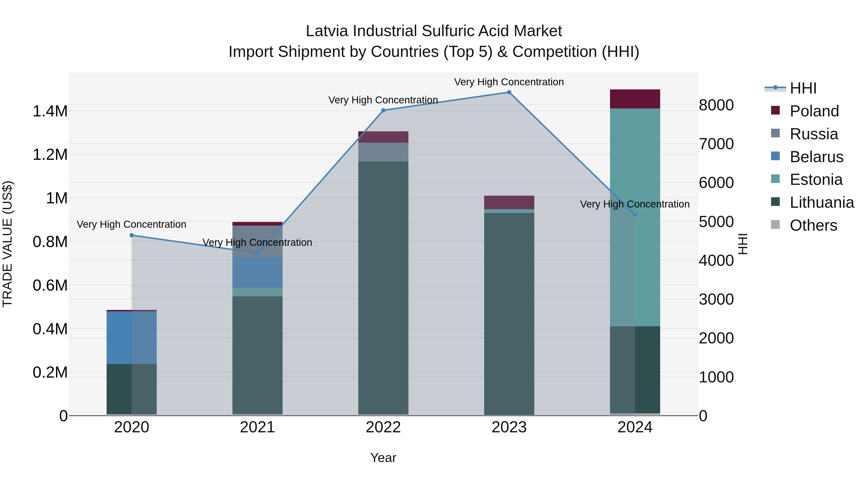
Task: Click the 2020 Belarus bar segment
Action: tap(132, 338)
